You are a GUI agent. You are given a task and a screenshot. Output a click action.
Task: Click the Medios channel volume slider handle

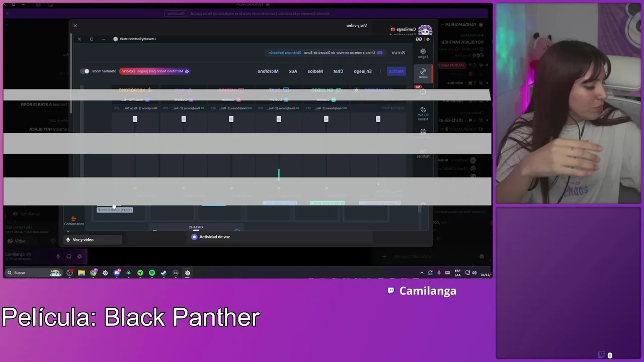231,119
